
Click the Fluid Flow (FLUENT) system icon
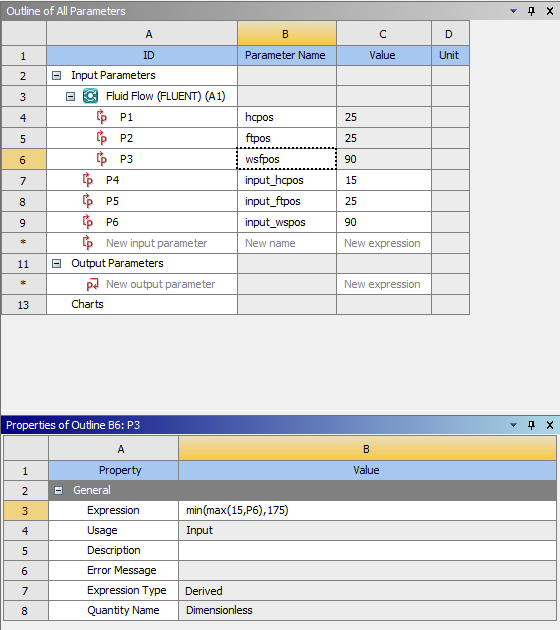pos(90,96)
